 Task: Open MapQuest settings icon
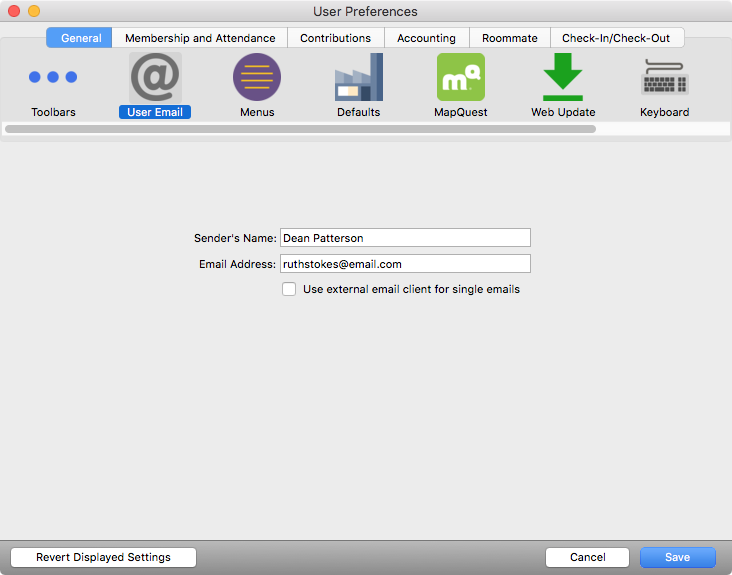tap(460, 78)
